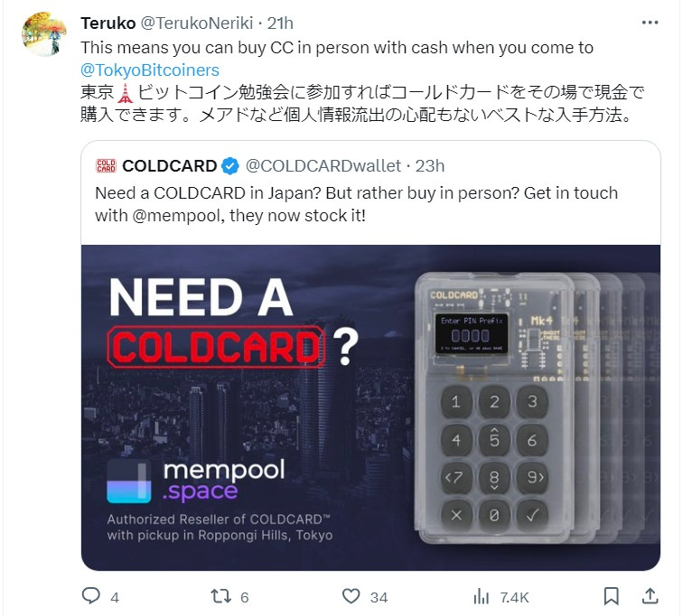Screen dimensions: 683x616
Task: Click the Teruko display name
Action: point(108,23)
